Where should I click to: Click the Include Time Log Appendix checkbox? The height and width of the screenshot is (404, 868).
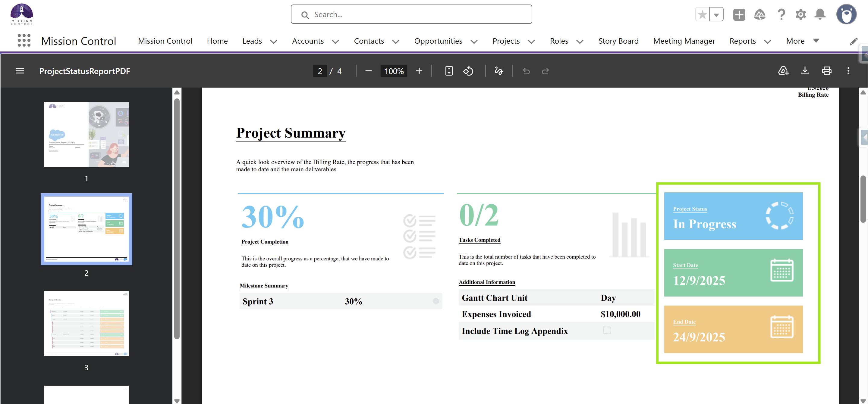606,330
